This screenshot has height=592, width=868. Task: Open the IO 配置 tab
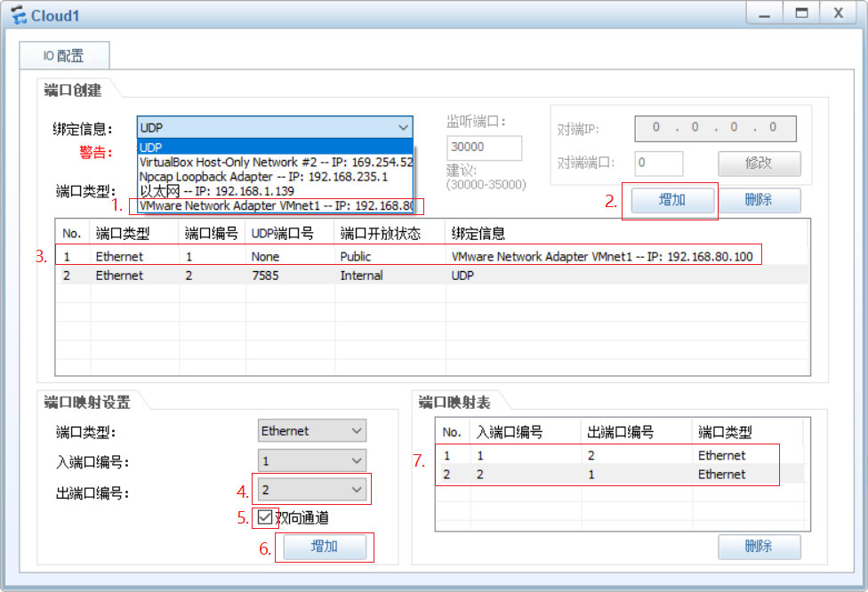coord(64,55)
